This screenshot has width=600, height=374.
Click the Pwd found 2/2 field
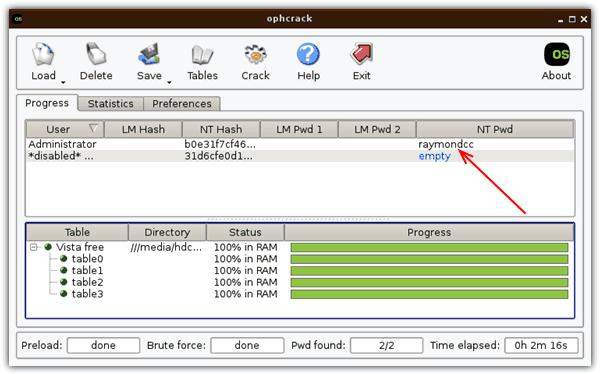pyautogui.click(x=386, y=345)
